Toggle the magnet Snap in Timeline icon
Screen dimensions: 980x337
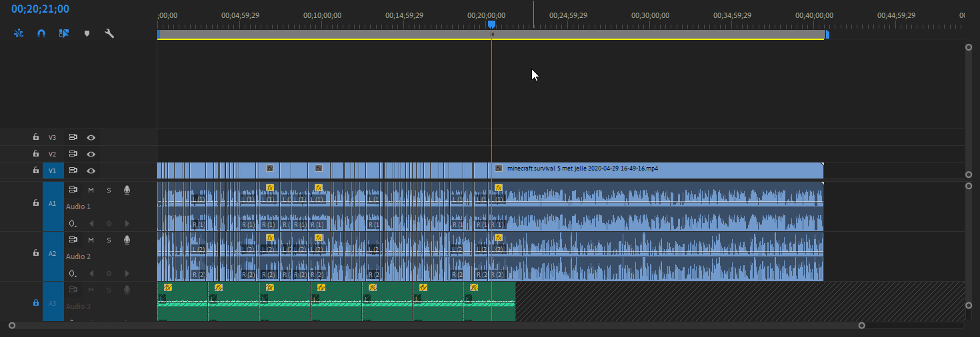click(x=41, y=33)
